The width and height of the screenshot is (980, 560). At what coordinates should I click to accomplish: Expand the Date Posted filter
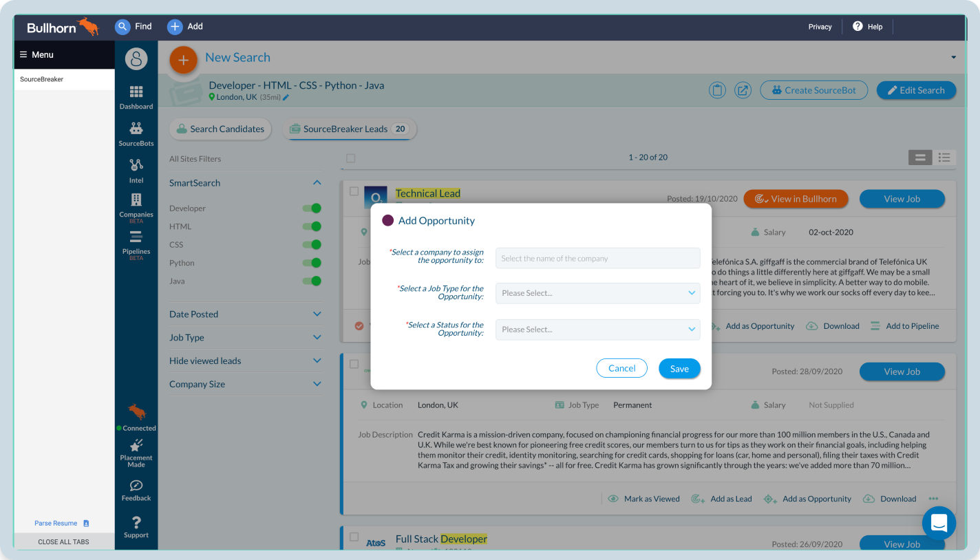tap(317, 314)
